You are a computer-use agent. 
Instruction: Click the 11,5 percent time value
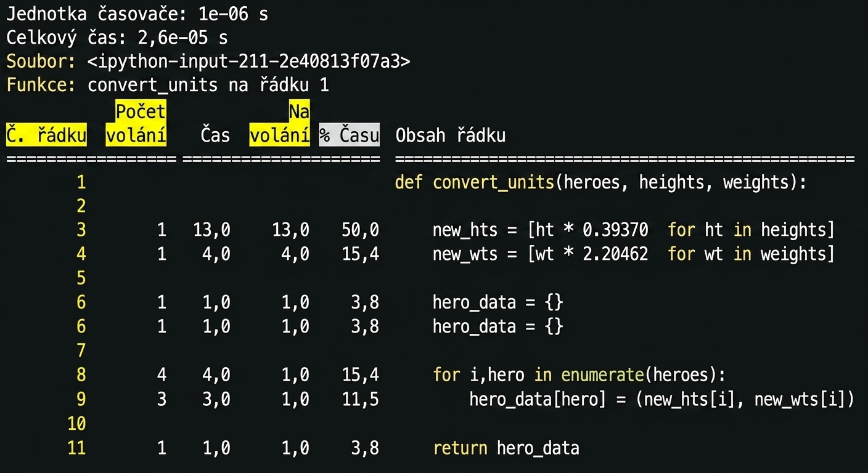pyautogui.click(x=361, y=399)
